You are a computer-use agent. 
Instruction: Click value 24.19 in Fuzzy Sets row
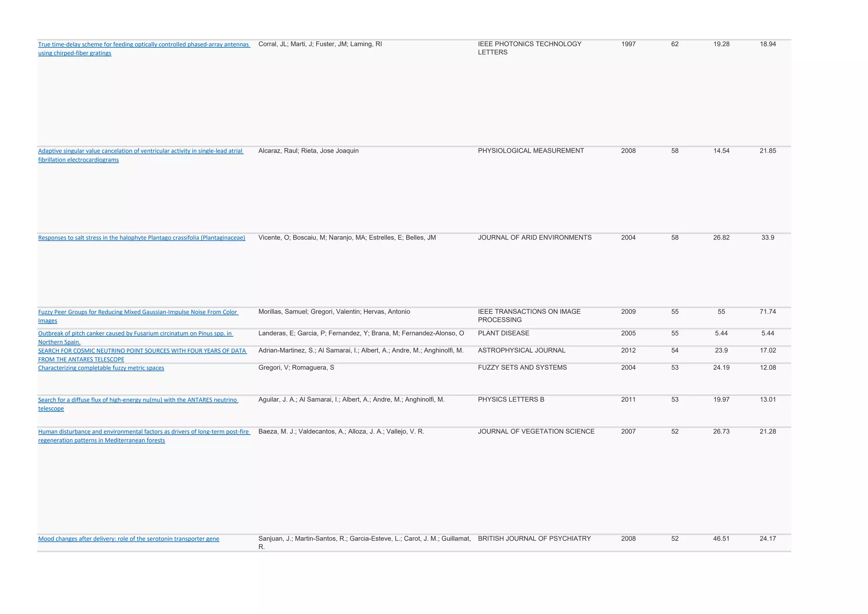point(721,368)
